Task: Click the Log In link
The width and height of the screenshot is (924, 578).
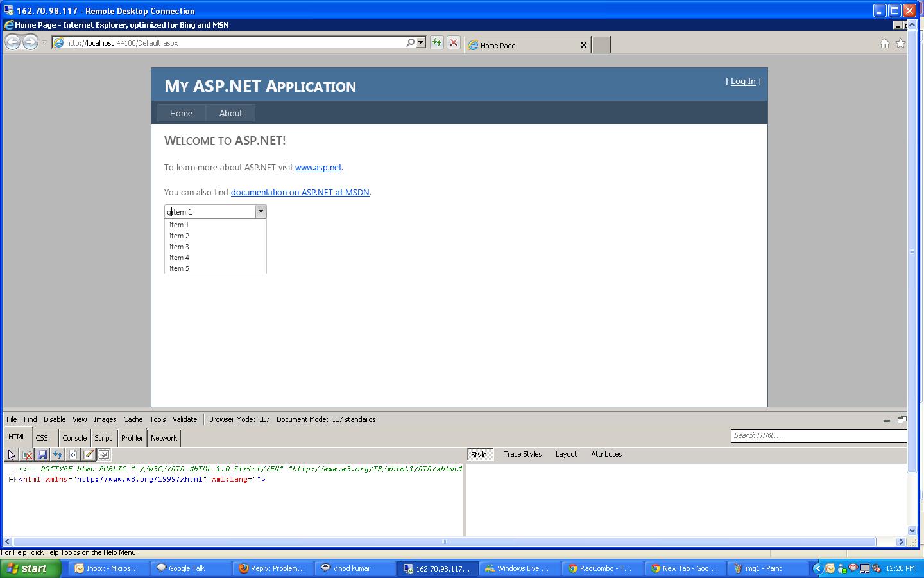Action: point(743,81)
